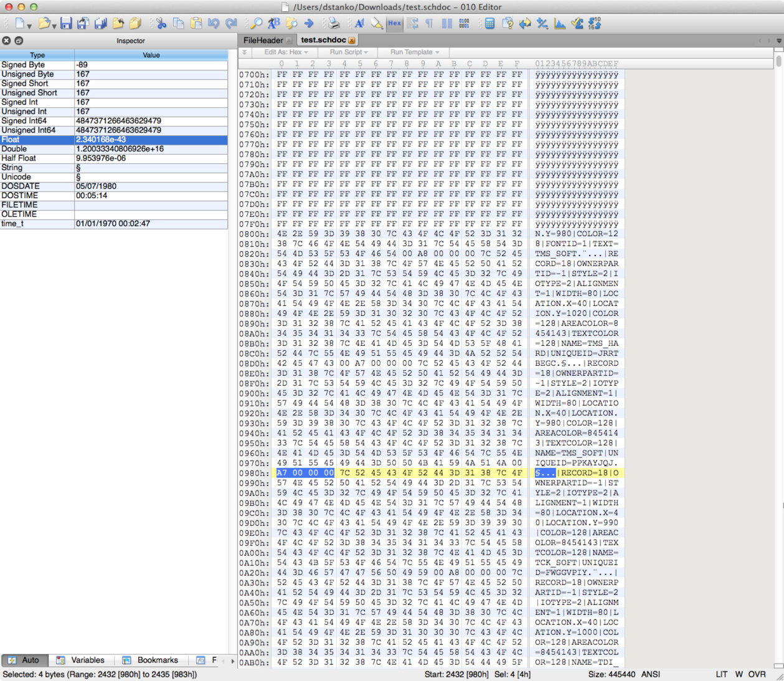Click the Cut scissors icon
Screen dimensions: 784x681
[x=161, y=24]
